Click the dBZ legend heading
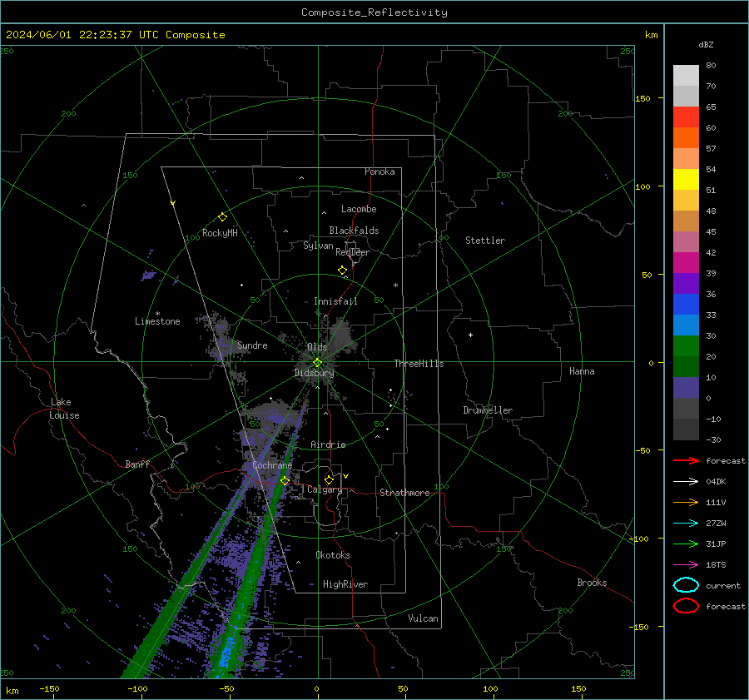 click(x=706, y=44)
